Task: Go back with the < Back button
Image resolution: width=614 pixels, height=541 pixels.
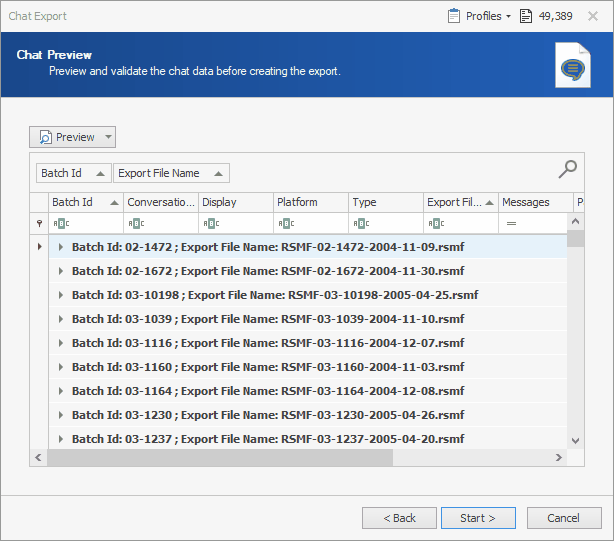Action: point(399,518)
